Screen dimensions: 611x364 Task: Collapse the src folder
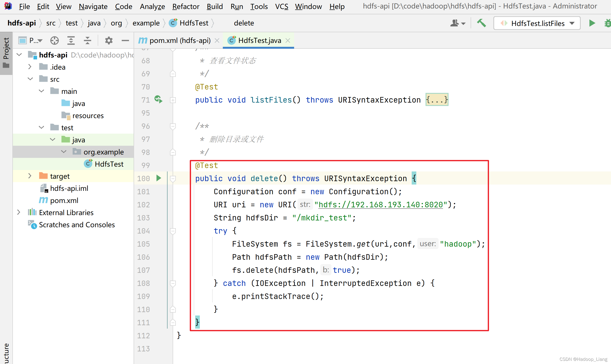(30, 79)
